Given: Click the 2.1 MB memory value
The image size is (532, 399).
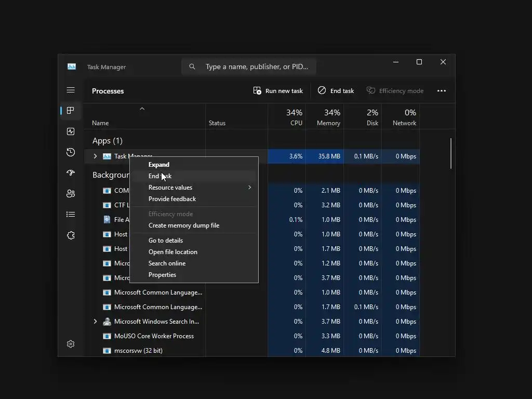Looking at the screenshot, I should pyautogui.click(x=331, y=190).
